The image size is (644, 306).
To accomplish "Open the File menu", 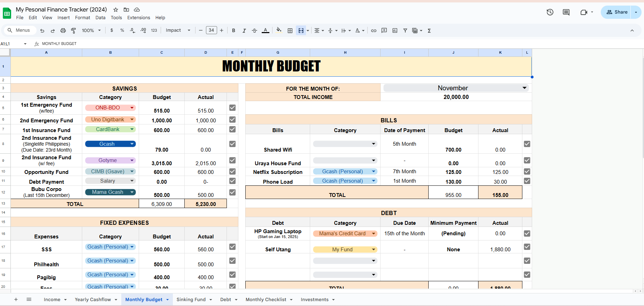I will [20, 18].
